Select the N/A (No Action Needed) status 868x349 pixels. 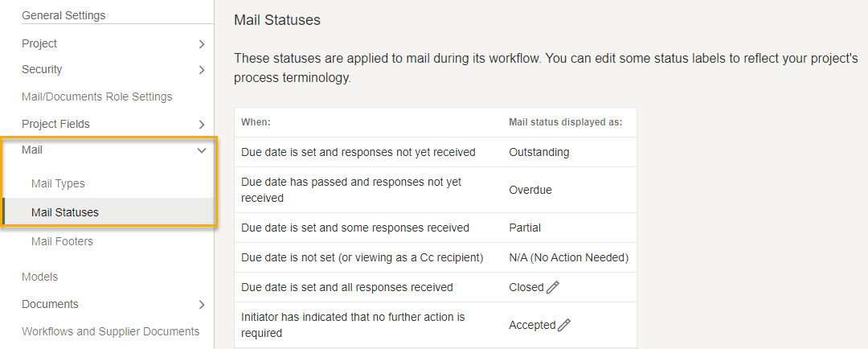coord(568,257)
